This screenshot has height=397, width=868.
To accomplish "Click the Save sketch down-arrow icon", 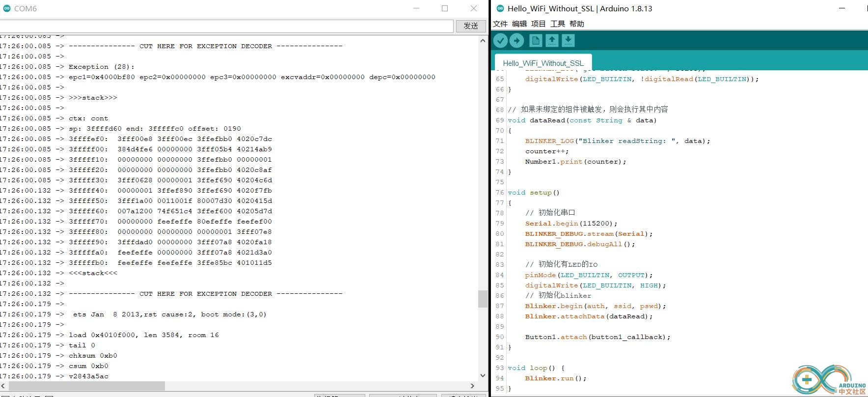I will tap(568, 41).
